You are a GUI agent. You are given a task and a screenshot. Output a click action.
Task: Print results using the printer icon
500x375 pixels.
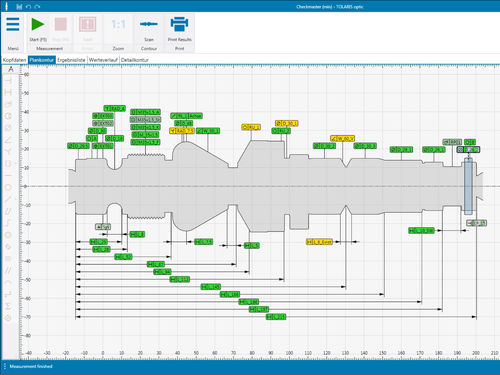click(x=179, y=24)
